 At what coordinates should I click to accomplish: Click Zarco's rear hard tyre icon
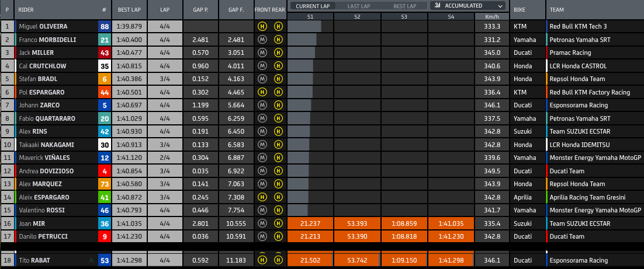click(x=279, y=106)
